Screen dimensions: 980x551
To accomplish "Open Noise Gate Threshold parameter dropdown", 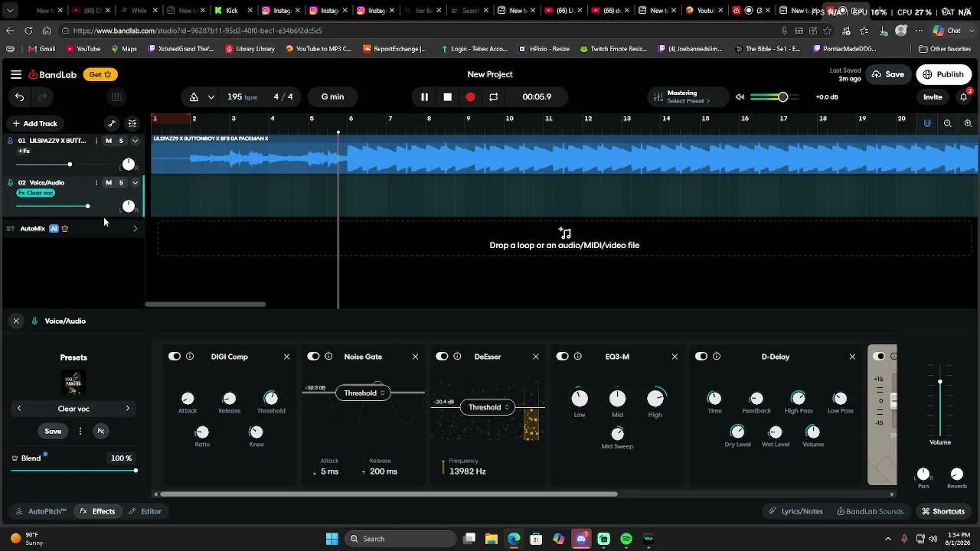I will 364,393.
